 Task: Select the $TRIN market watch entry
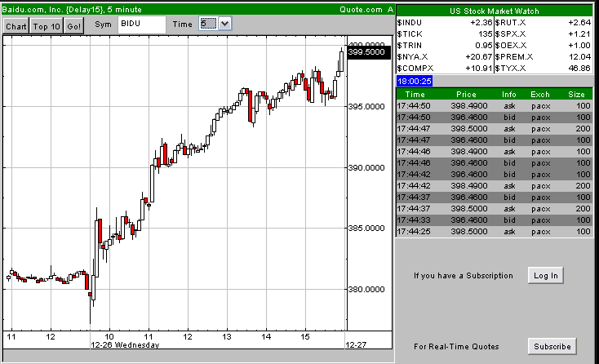445,46
